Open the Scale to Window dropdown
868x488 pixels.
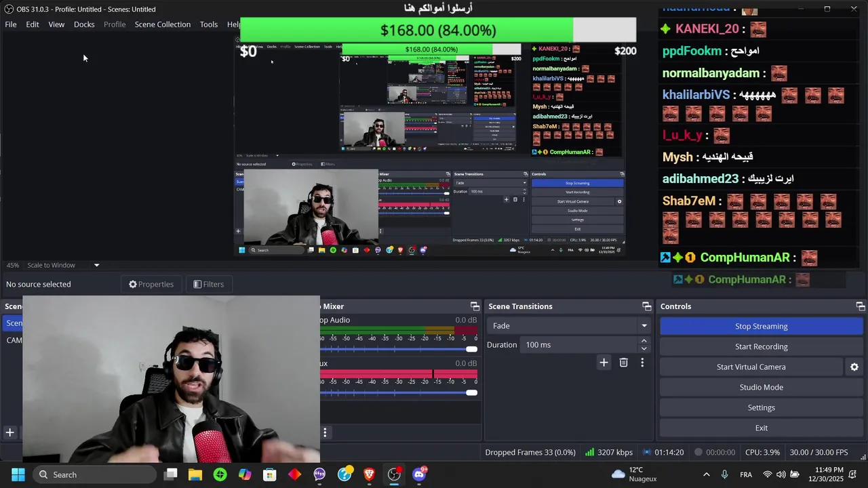64,265
